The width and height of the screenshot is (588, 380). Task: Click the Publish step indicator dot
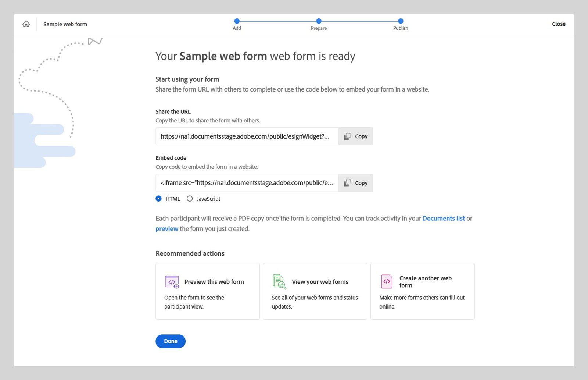tap(400, 21)
